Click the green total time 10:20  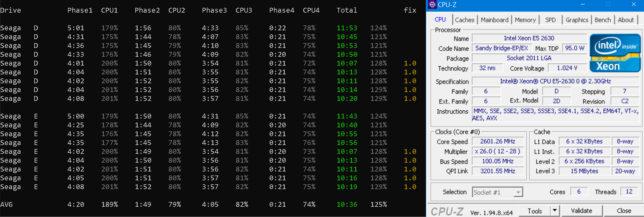point(347,99)
